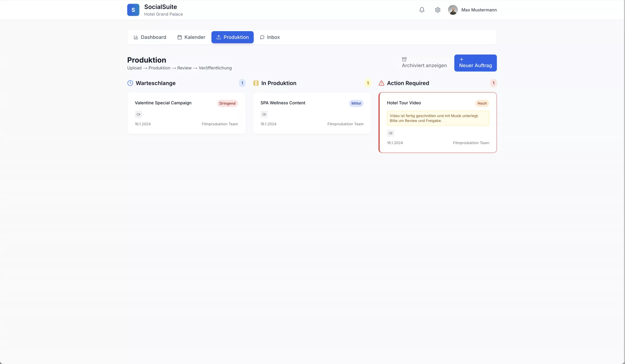625x364 pixels.
Task: Click video icon on SPA Wellness Content card
Action: (x=264, y=114)
